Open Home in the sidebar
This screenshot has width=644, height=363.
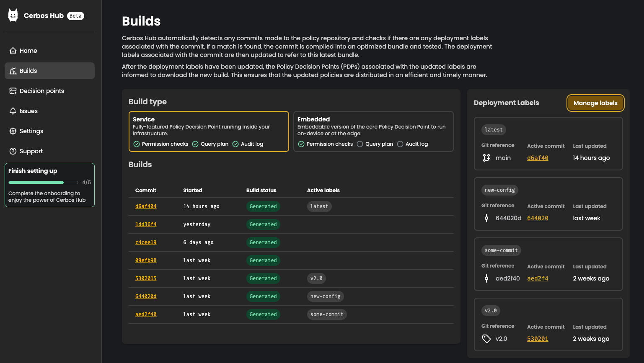tap(49, 51)
